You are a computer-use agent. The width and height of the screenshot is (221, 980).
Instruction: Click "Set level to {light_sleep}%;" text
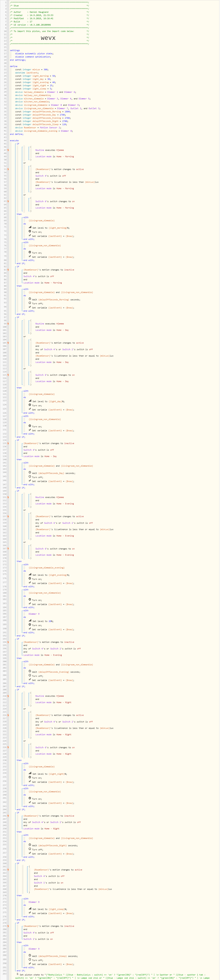pos(50,909)
